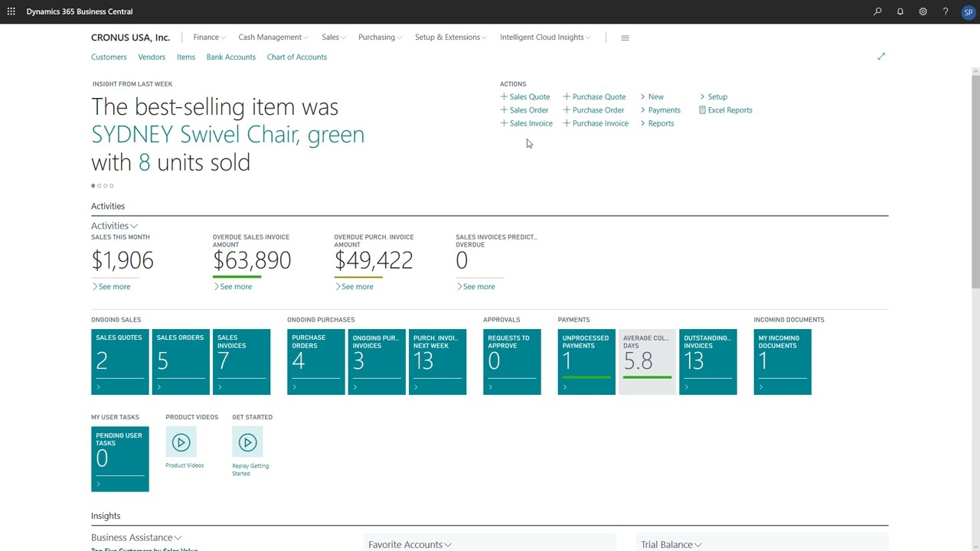Image resolution: width=980 pixels, height=551 pixels.
Task: Click the hamburger more menu icon
Action: tap(625, 37)
